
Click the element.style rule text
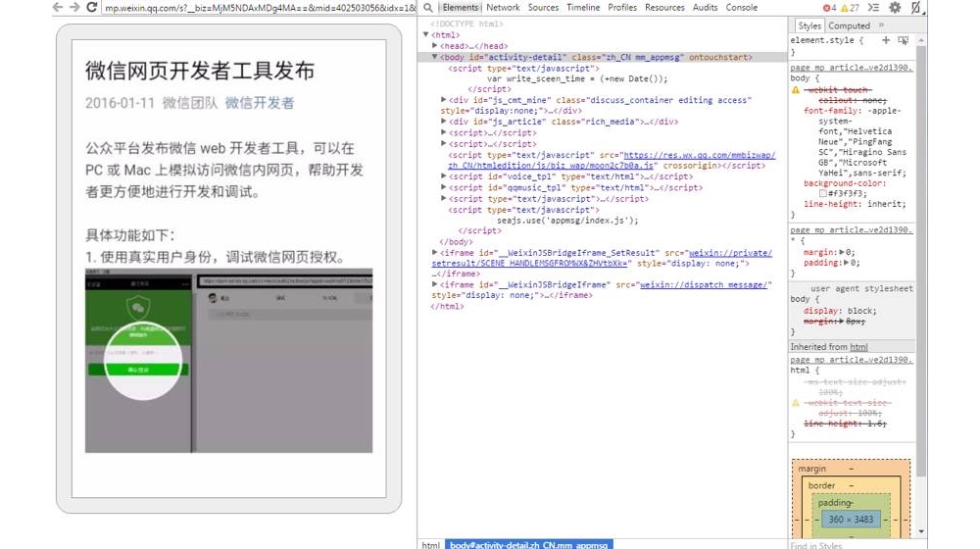(826, 40)
